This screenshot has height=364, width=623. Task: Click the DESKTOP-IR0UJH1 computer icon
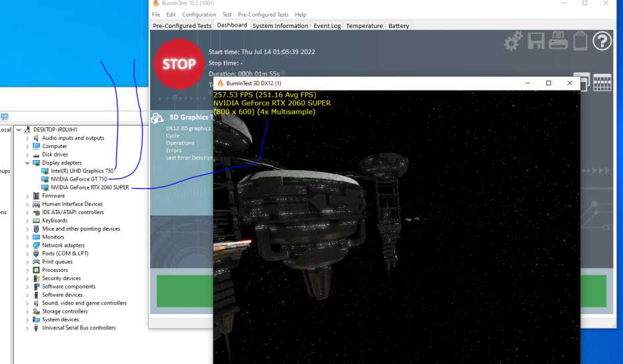pyautogui.click(x=27, y=129)
